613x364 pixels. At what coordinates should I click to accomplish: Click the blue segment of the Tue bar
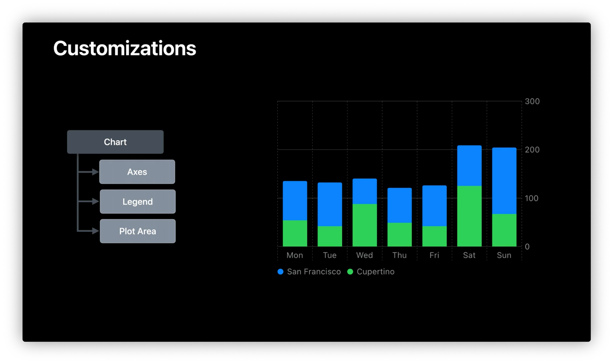(330, 204)
